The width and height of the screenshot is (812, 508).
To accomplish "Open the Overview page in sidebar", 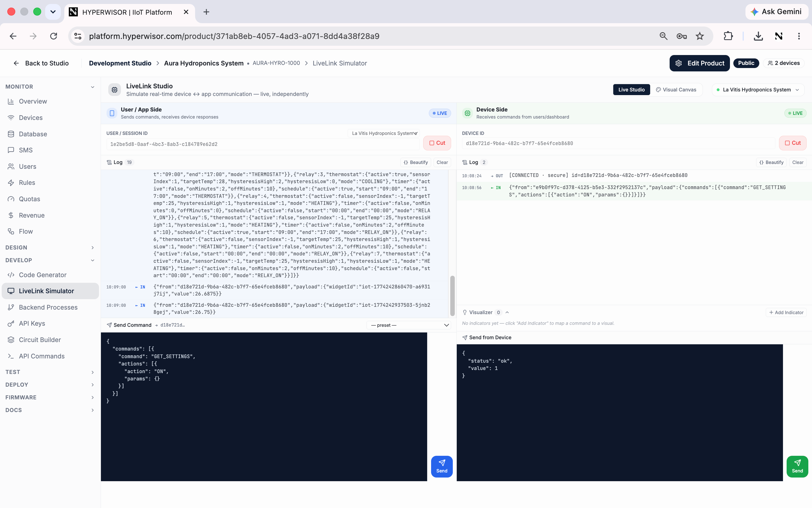I will (32, 102).
